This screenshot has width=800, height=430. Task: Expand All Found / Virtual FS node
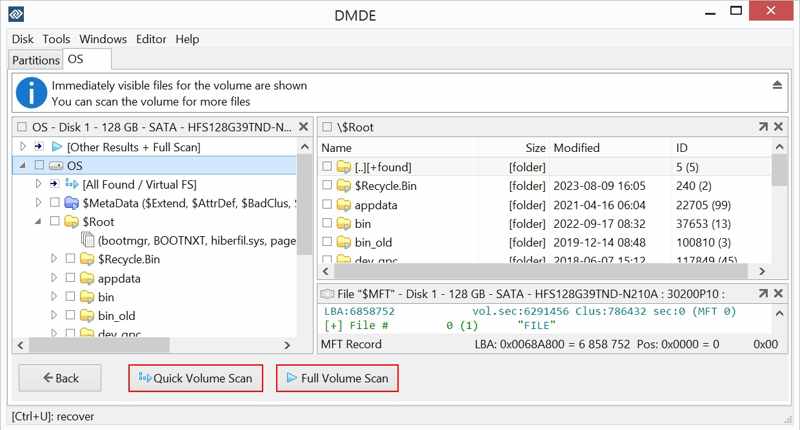tap(38, 184)
